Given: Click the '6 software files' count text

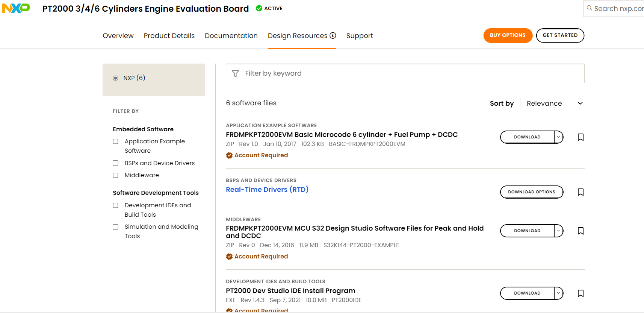Looking at the screenshot, I should point(251,103).
